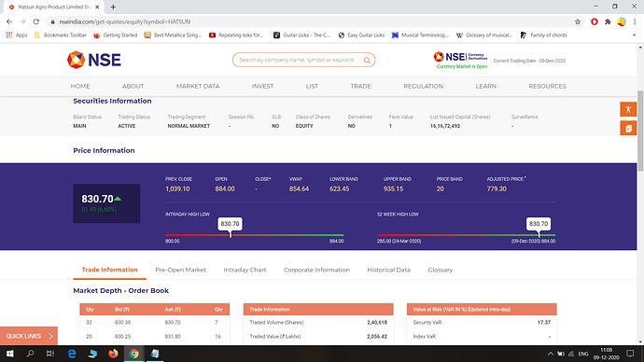Open the notification center icon
The image size is (644, 362).
[630, 354]
